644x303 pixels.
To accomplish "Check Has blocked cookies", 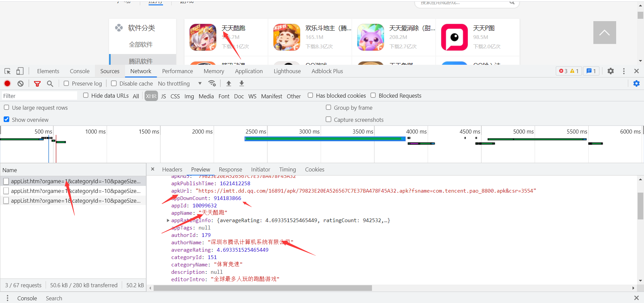I will click(x=311, y=95).
